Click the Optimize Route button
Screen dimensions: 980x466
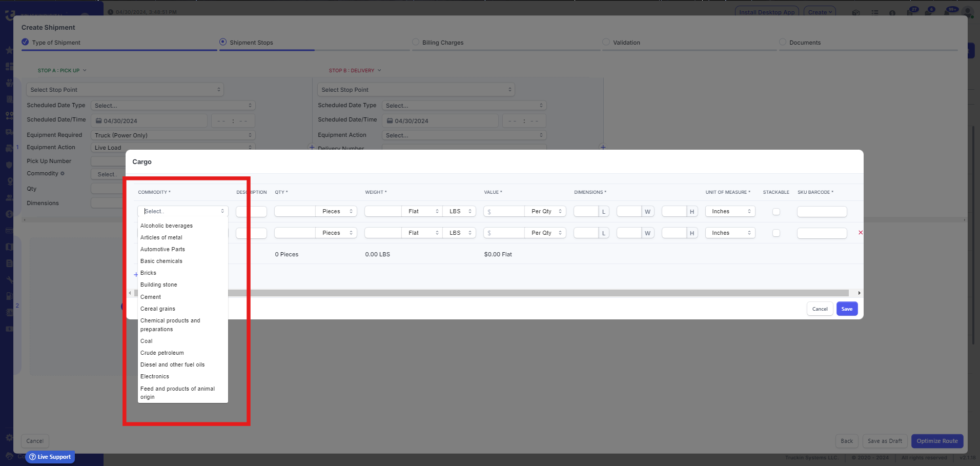[937, 441]
